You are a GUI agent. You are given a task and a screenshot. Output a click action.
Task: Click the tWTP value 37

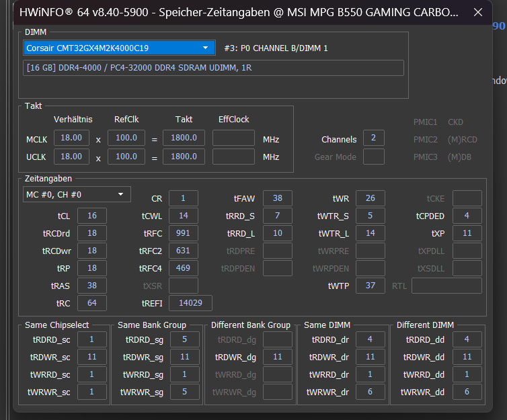tap(370, 286)
